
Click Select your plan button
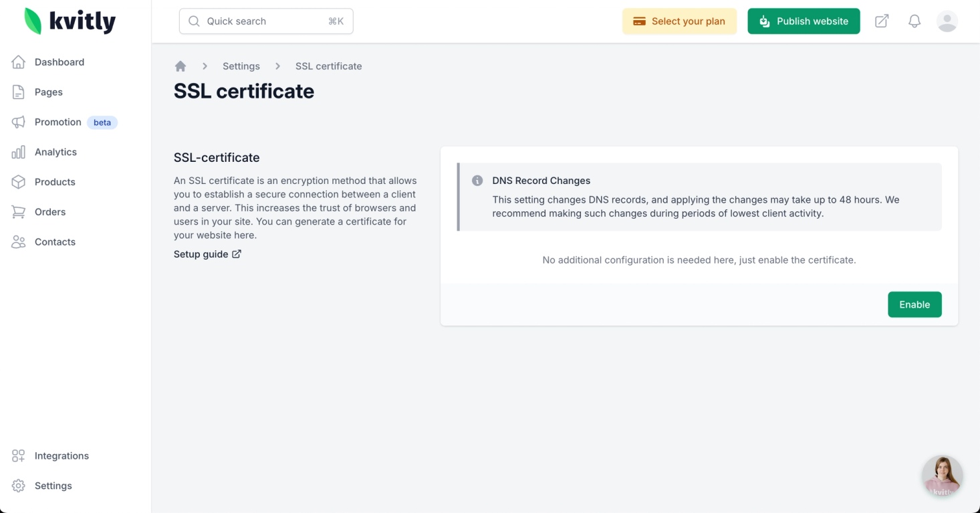(x=679, y=21)
